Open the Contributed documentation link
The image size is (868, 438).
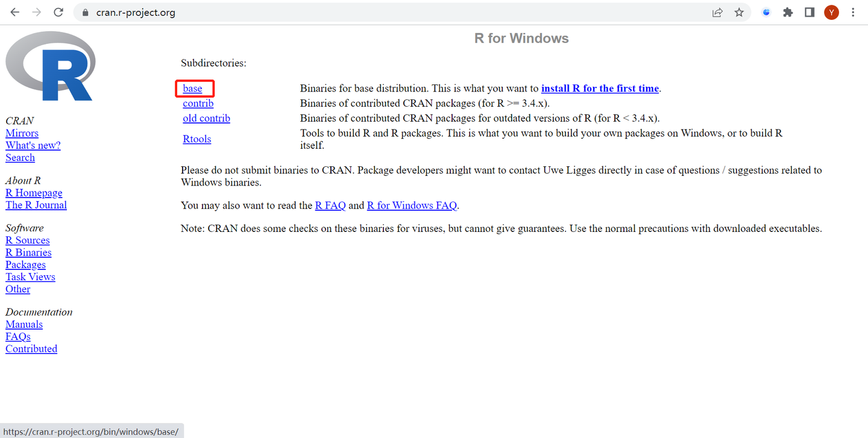pyautogui.click(x=31, y=349)
